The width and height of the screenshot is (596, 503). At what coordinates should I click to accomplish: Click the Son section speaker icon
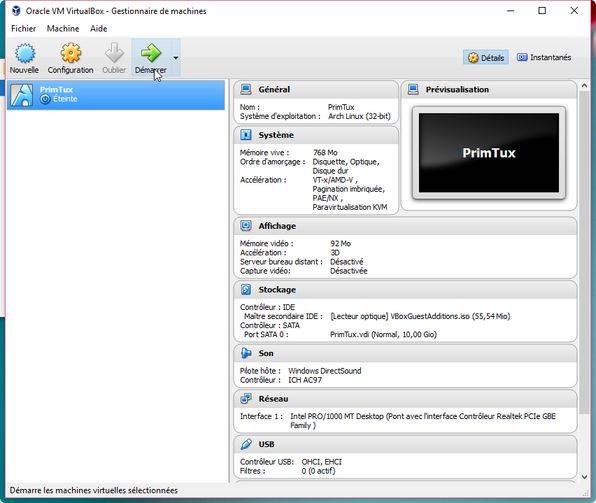[x=246, y=353]
